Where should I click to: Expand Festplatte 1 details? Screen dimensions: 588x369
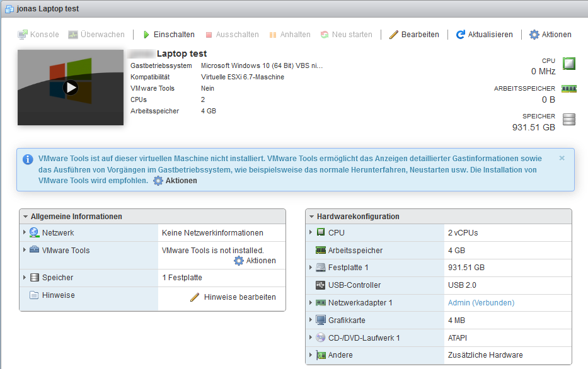tap(311, 268)
